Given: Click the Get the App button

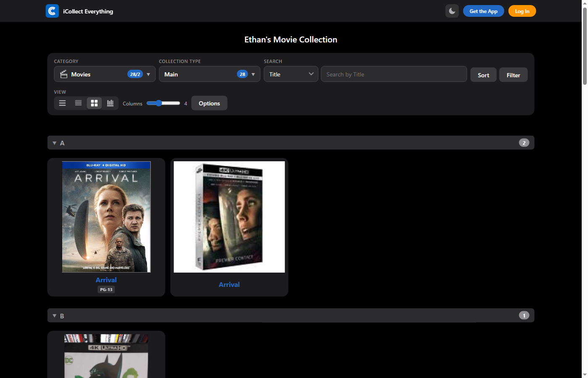Looking at the screenshot, I should [483, 11].
